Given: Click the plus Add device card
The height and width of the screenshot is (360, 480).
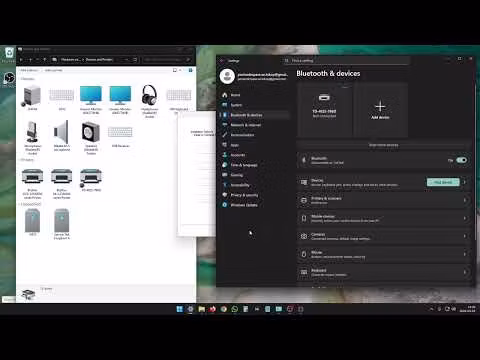Looking at the screenshot, I should [380, 110].
